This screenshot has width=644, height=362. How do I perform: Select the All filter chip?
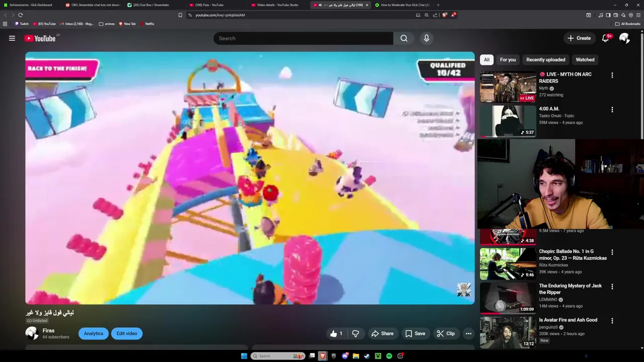487,60
